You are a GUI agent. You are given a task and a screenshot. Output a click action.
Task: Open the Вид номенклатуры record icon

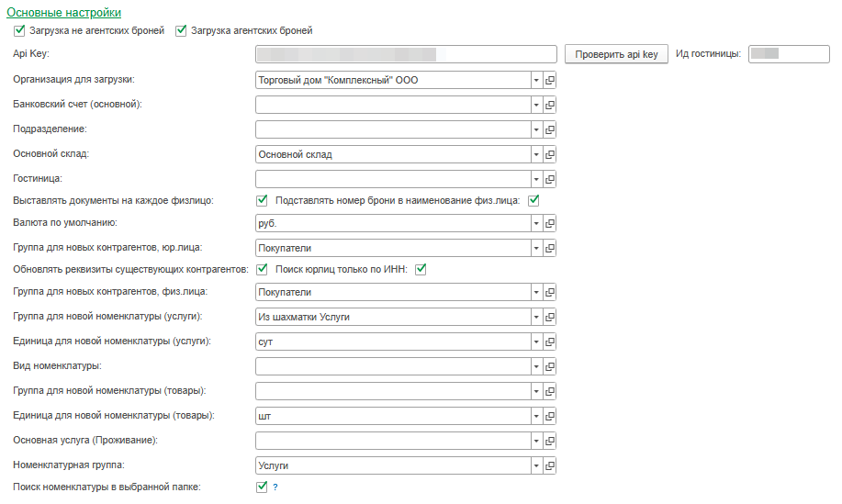[x=550, y=366]
